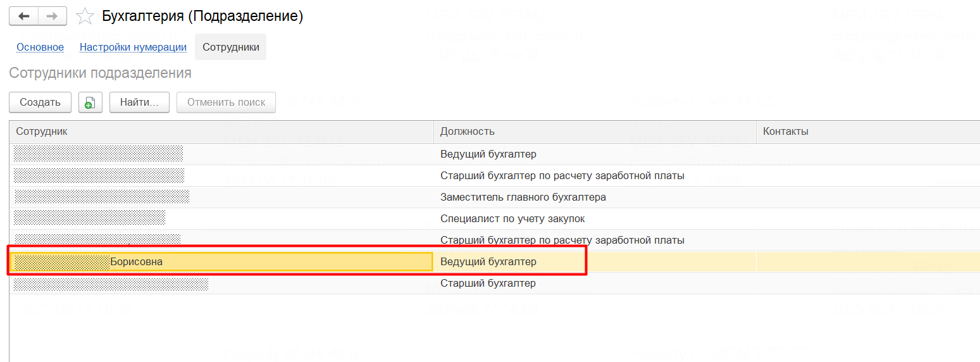Select the Старший бухгалтер last row
Screen dimensions: 980x362
pyautogui.click(x=495, y=283)
